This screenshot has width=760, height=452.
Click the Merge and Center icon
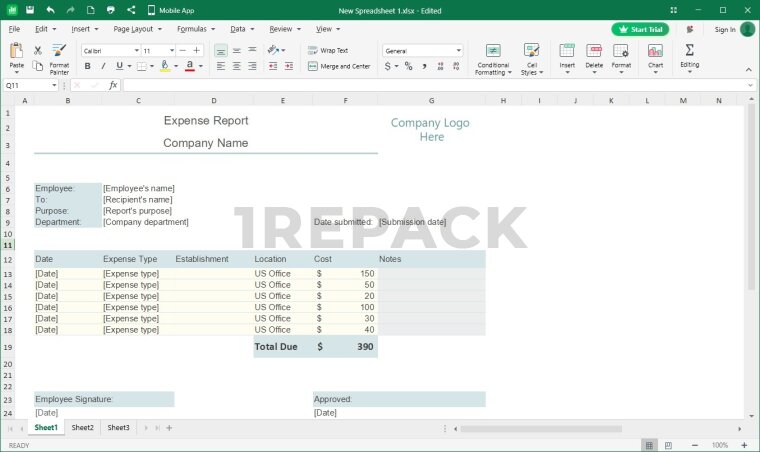(313, 66)
